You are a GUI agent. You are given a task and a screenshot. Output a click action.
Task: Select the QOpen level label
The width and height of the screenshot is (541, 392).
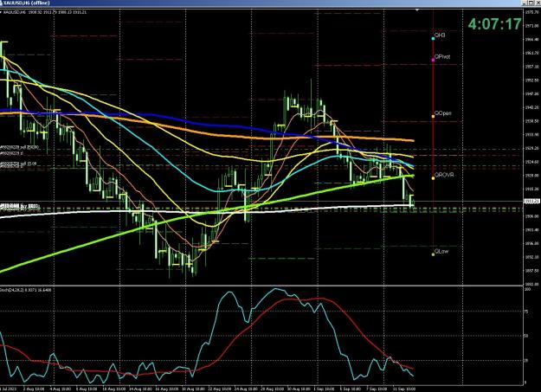pos(442,113)
